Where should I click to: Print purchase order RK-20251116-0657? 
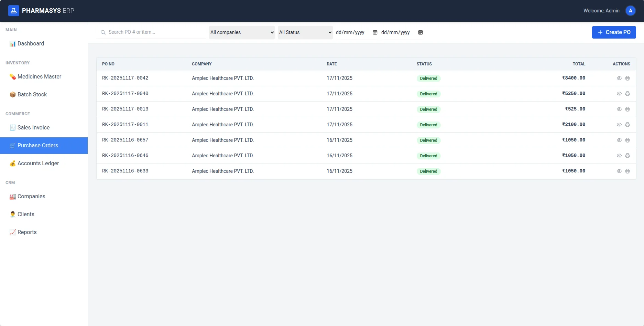627,140
